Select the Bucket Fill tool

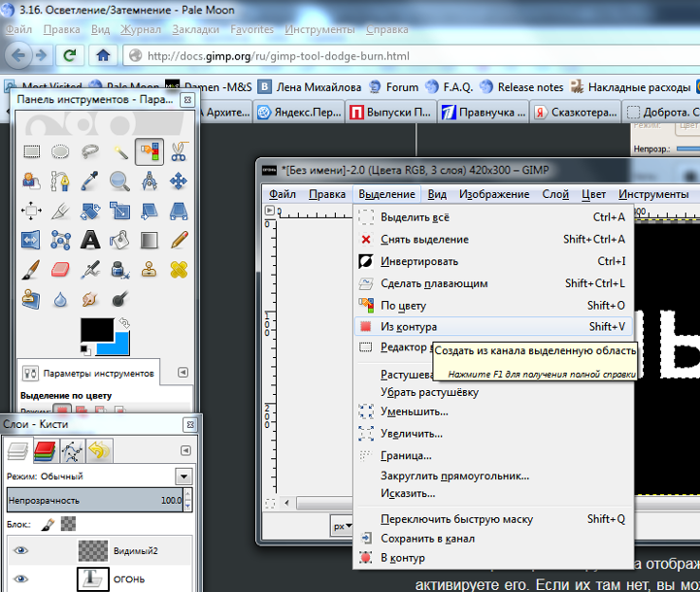pyautogui.click(x=119, y=240)
